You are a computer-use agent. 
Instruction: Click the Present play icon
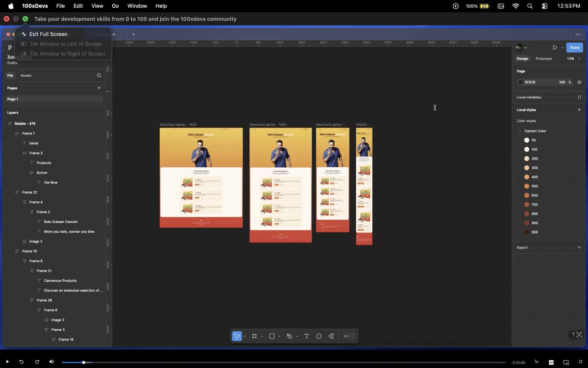(x=555, y=48)
